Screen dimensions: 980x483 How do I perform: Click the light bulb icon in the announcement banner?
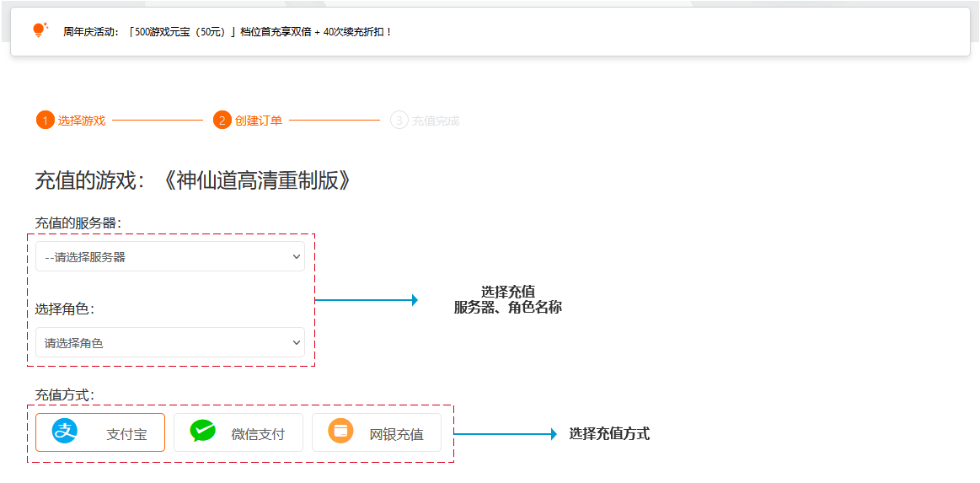(40, 30)
